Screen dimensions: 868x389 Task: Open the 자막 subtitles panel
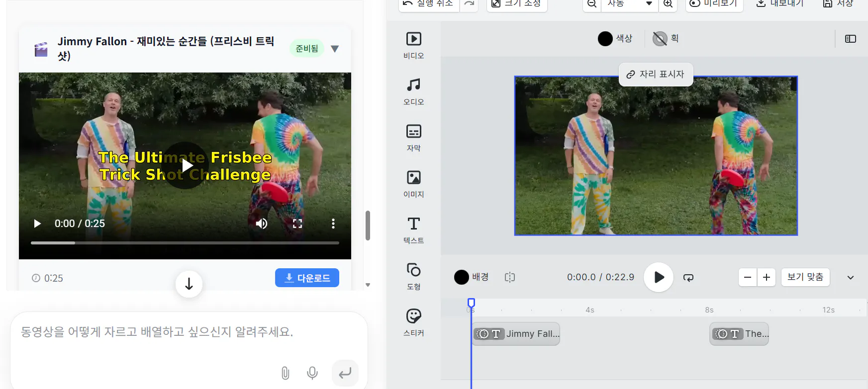tap(413, 138)
